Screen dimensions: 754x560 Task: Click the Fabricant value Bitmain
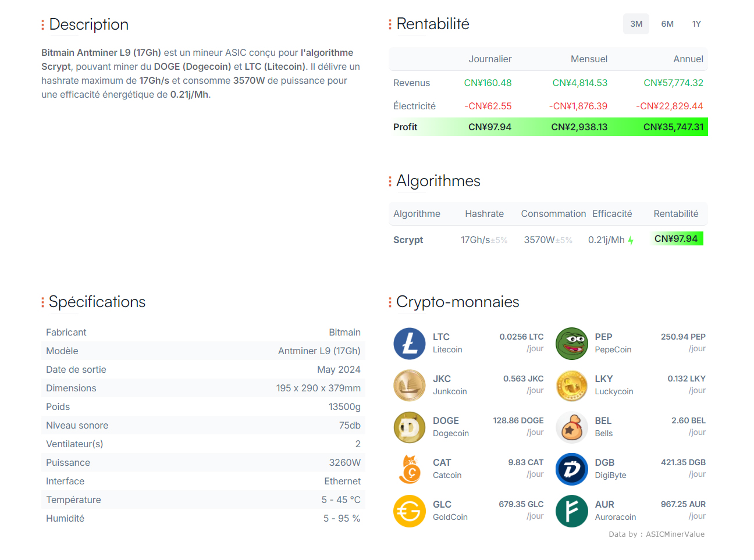344,332
